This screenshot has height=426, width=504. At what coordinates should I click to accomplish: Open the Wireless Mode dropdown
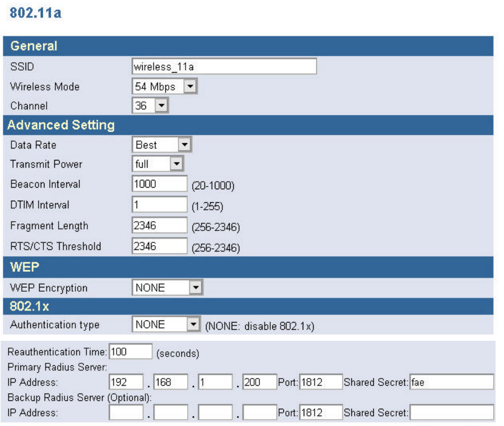[x=165, y=86]
